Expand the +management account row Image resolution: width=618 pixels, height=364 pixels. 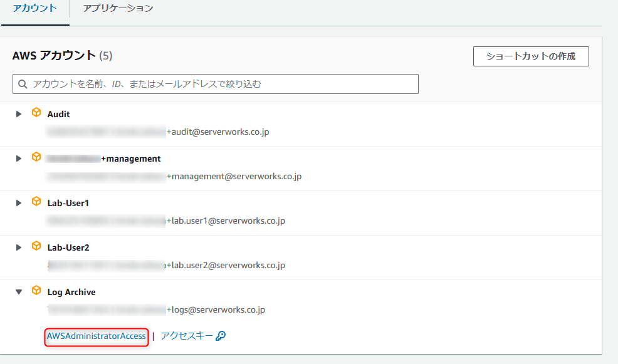coord(19,159)
